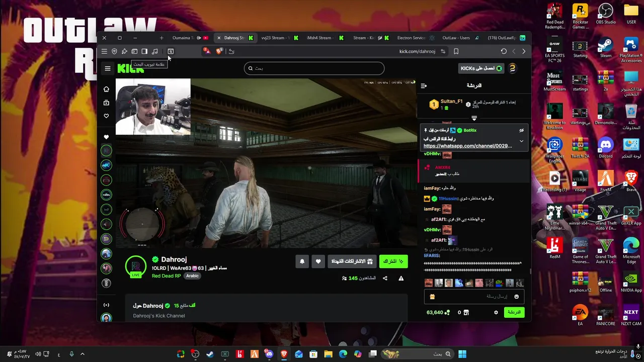Expand the pinned message chevron
This screenshot has height=362, width=644.
[521, 141]
